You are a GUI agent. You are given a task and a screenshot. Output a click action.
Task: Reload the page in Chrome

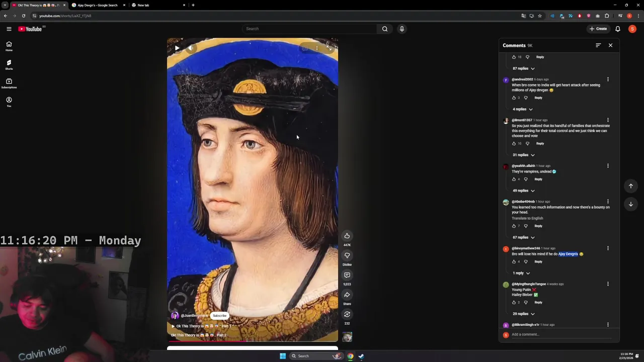click(x=23, y=16)
